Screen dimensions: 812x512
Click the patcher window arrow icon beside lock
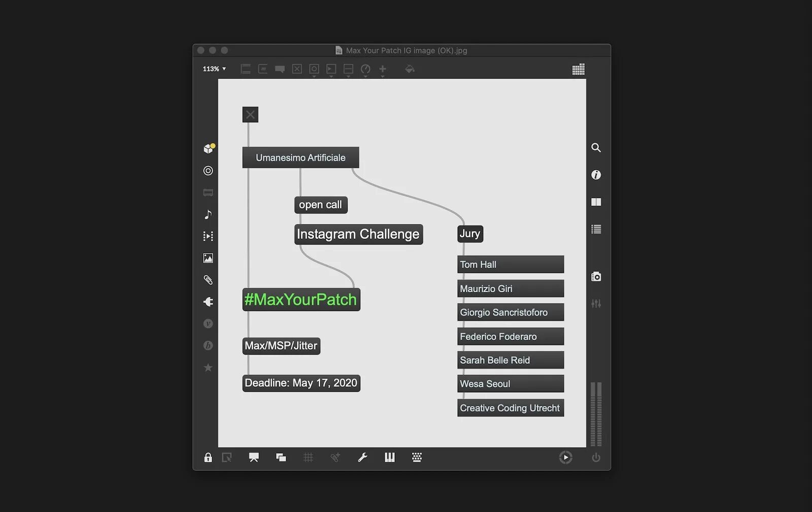pos(227,458)
